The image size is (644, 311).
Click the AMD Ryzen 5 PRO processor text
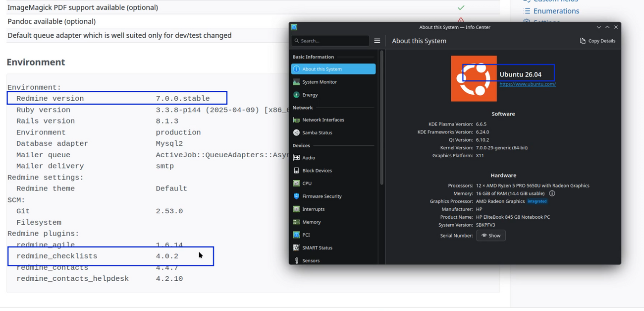(533, 186)
